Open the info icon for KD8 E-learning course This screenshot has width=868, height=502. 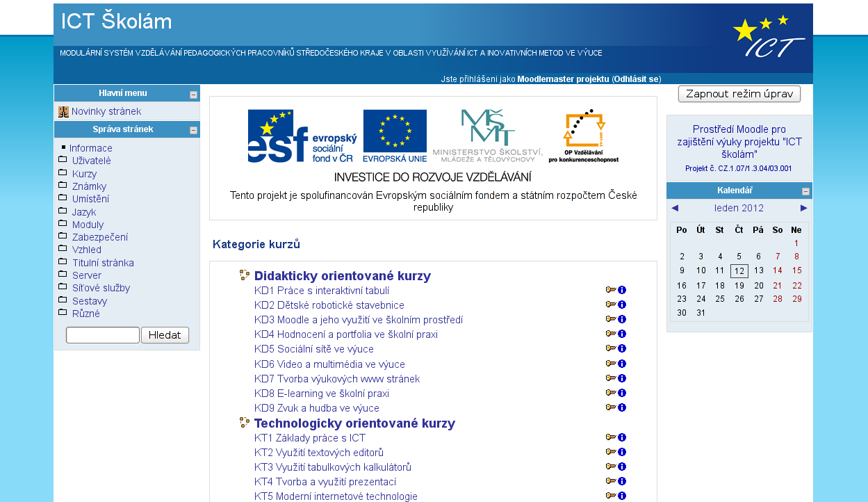[622, 393]
